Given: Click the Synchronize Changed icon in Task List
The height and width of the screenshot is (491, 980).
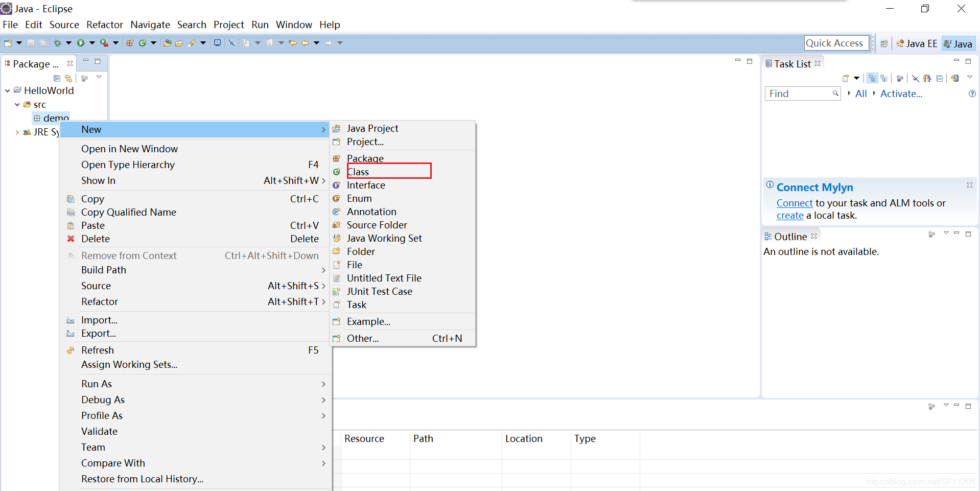Looking at the screenshot, I should (954, 78).
